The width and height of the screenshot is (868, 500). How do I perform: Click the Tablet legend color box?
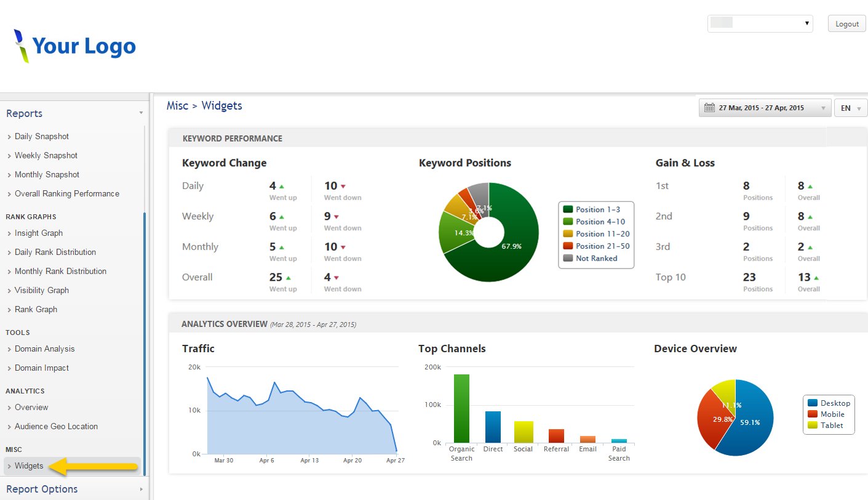pyautogui.click(x=813, y=425)
